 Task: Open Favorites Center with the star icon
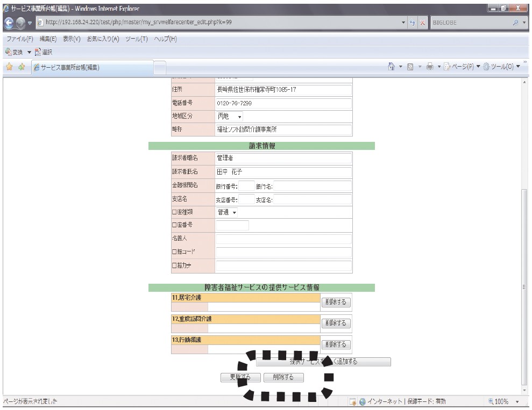[x=9, y=67]
